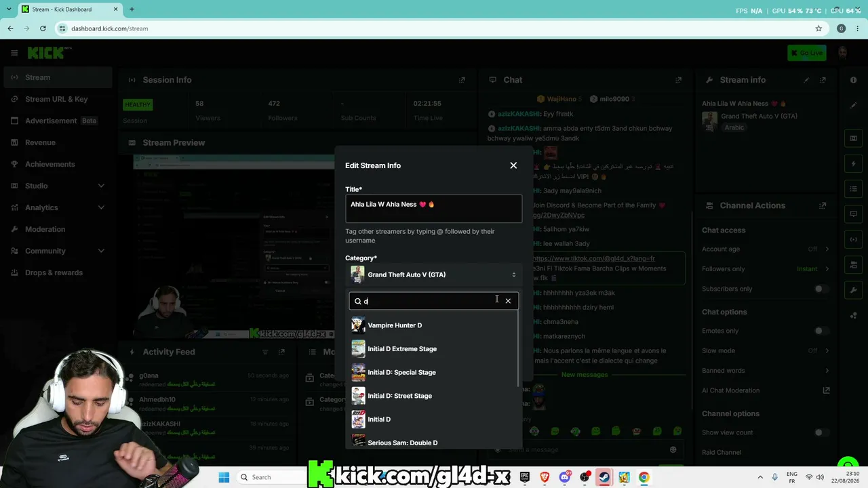
Task: Toggle the channel actions widget icon in right rail
Action: (x=854, y=264)
